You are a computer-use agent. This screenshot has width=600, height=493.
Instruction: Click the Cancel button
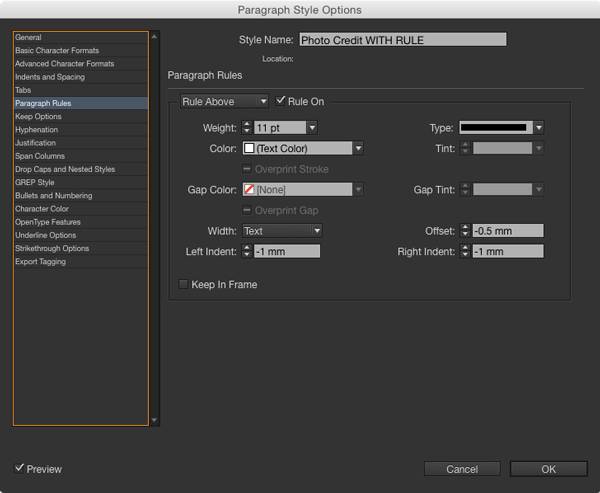462,469
